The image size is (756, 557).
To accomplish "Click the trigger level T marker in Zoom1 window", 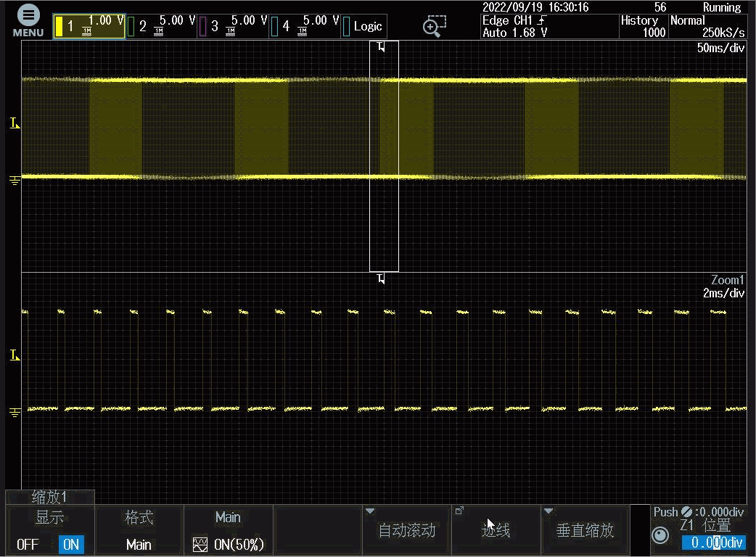I will click(15, 355).
